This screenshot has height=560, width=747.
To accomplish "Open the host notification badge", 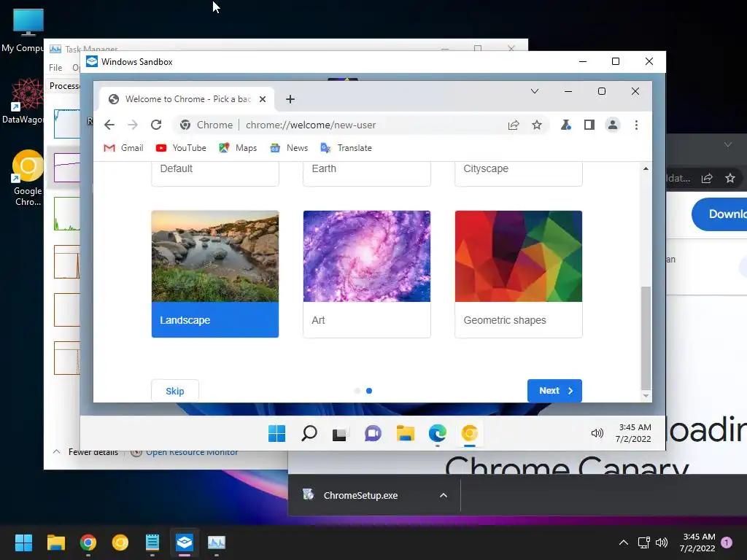I will coord(727,542).
